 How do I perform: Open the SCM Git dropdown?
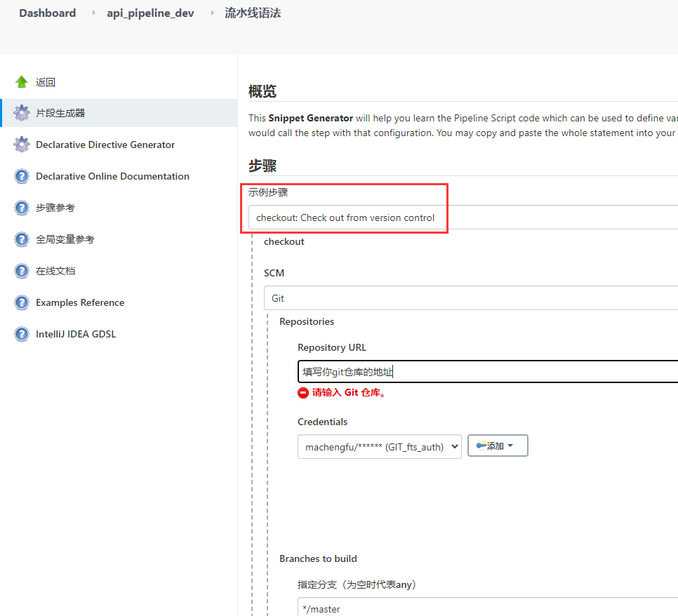471,298
